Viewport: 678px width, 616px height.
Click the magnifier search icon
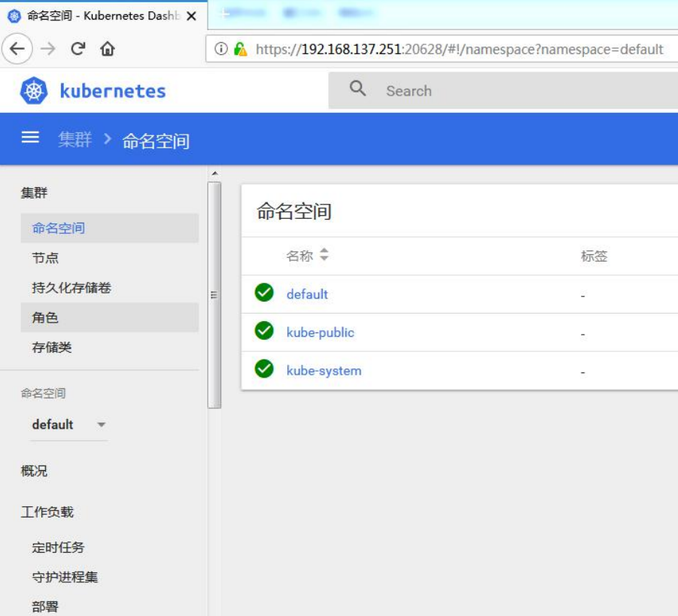pos(357,89)
